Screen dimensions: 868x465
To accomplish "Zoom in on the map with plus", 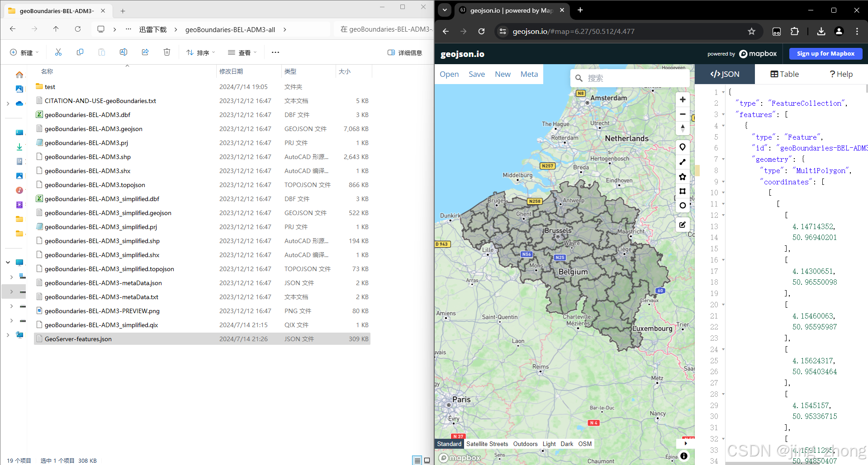I will click(x=683, y=99).
